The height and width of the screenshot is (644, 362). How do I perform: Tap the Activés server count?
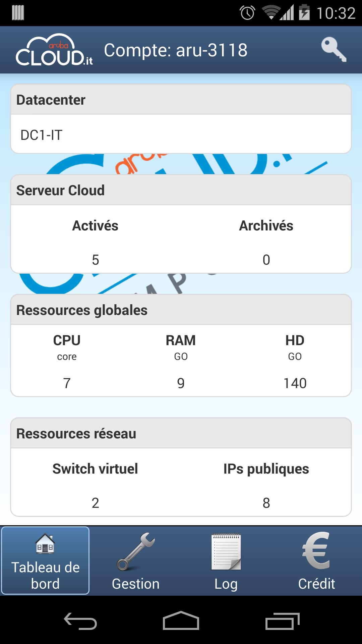96,260
